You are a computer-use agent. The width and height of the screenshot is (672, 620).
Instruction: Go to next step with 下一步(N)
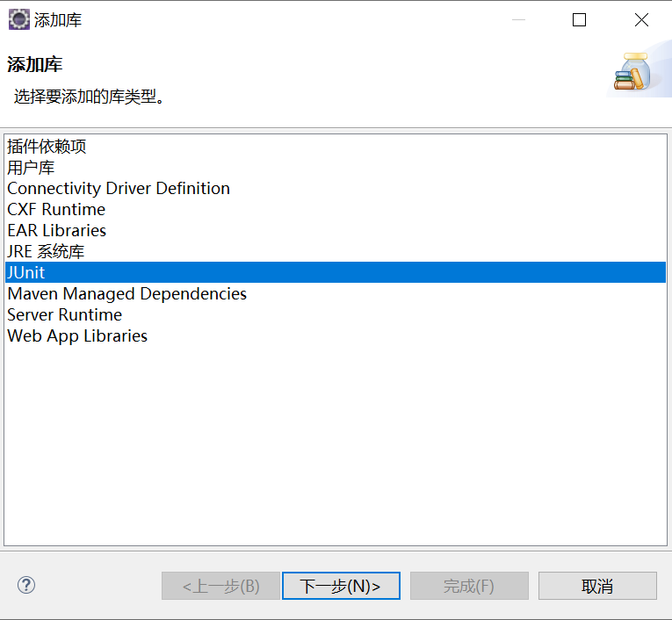(341, 586)
